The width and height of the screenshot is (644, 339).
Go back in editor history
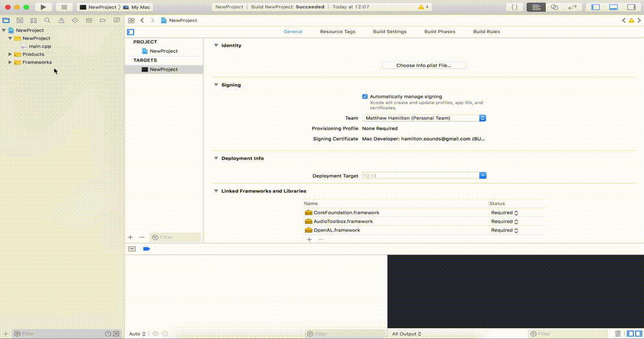click(142, 20)
